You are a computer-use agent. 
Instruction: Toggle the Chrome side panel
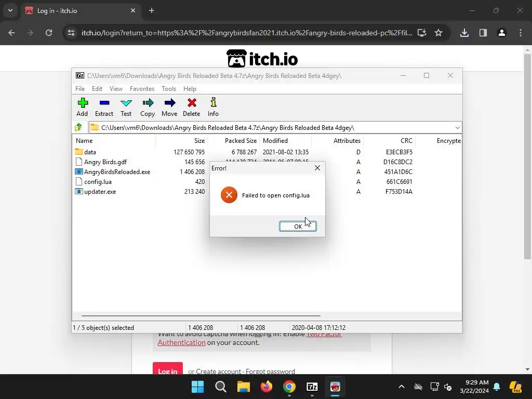click(483, 33)
